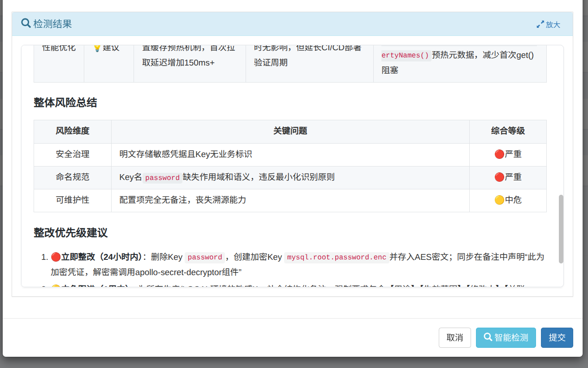Submit the form using 提交 button

click(557, 337)
